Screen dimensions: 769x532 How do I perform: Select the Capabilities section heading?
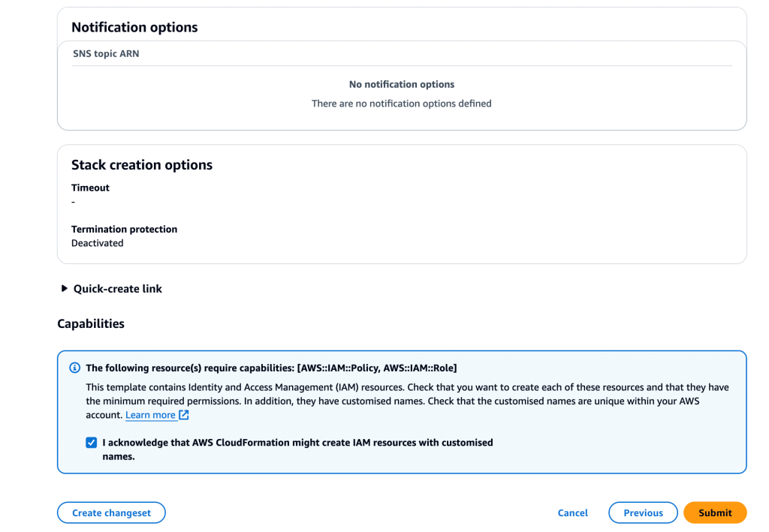click(x=91, y=323)
